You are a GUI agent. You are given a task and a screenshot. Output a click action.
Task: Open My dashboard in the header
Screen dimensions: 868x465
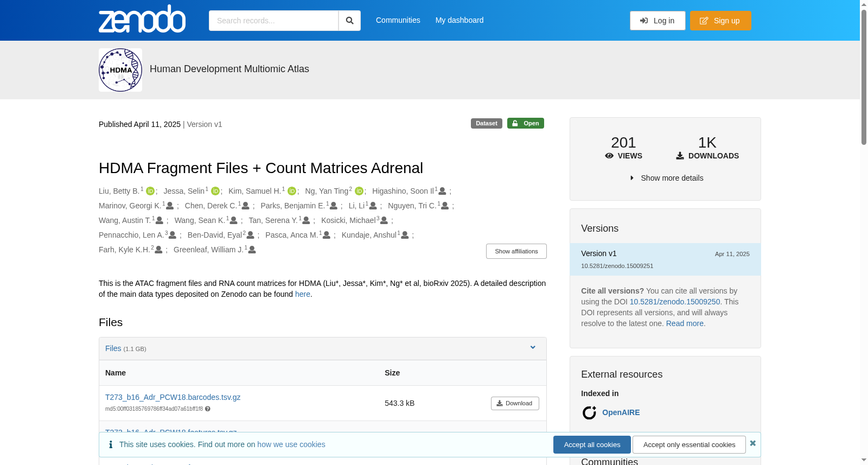(x=459, y=20)
